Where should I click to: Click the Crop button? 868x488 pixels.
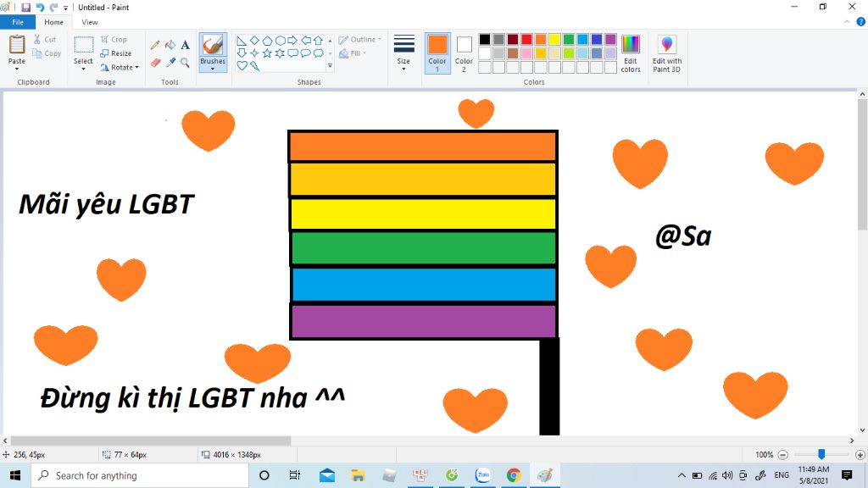(x=114, y=39)
